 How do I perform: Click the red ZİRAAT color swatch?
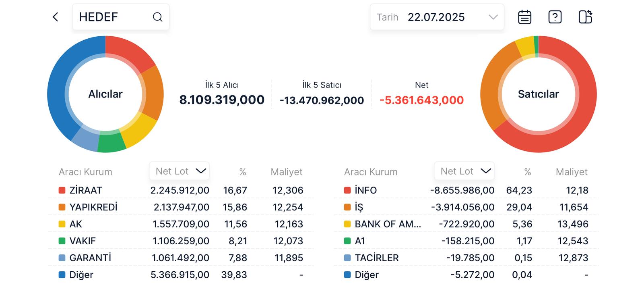62,190
